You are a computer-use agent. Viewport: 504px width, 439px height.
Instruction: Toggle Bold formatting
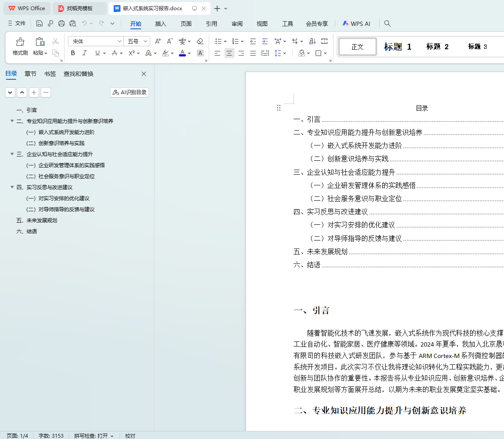[73, 53]
